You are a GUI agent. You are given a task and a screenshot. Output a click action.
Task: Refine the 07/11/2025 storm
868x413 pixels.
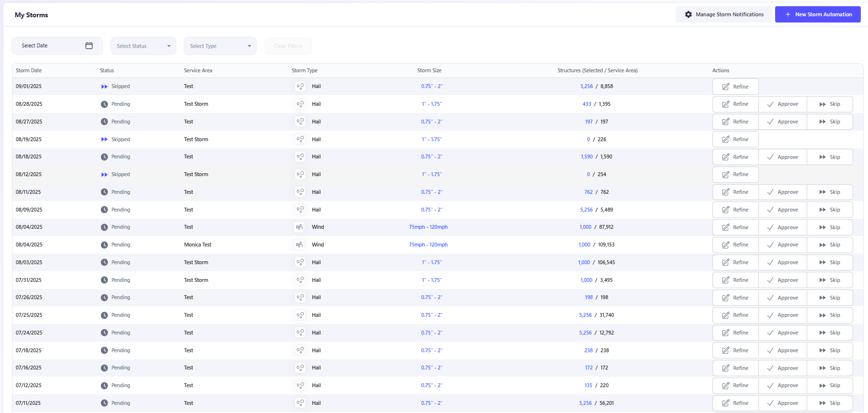click(x=735, y=403)
